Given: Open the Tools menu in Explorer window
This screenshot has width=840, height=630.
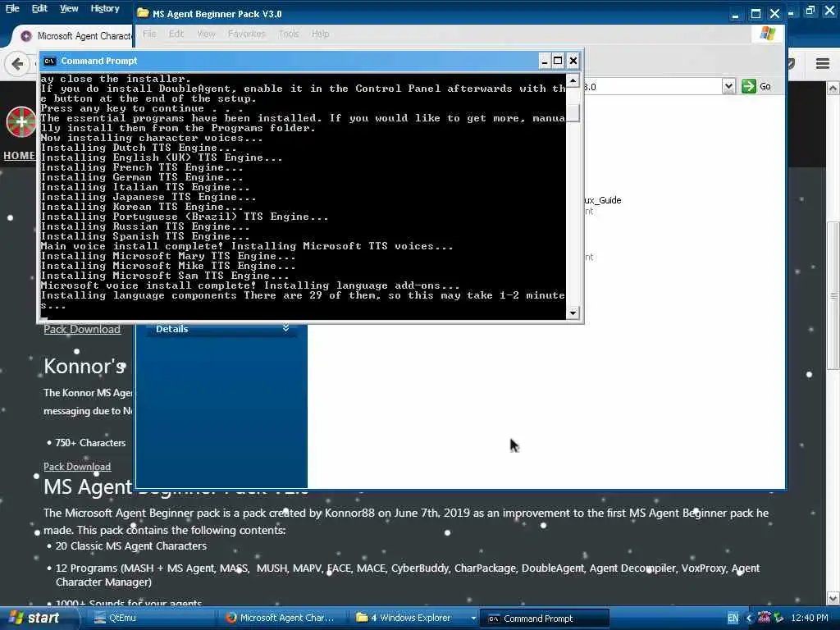Looking at the screenshot, I should click(288, 34).
